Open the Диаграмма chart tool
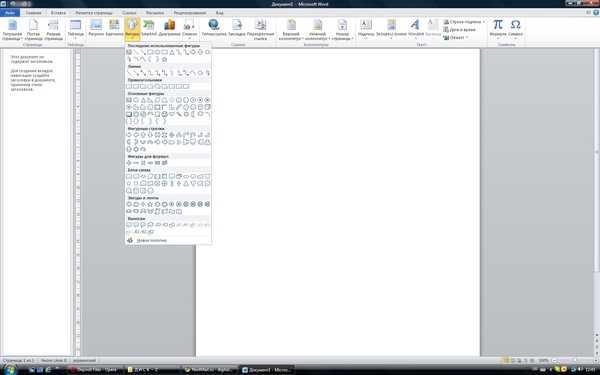 tap(169, 29)
